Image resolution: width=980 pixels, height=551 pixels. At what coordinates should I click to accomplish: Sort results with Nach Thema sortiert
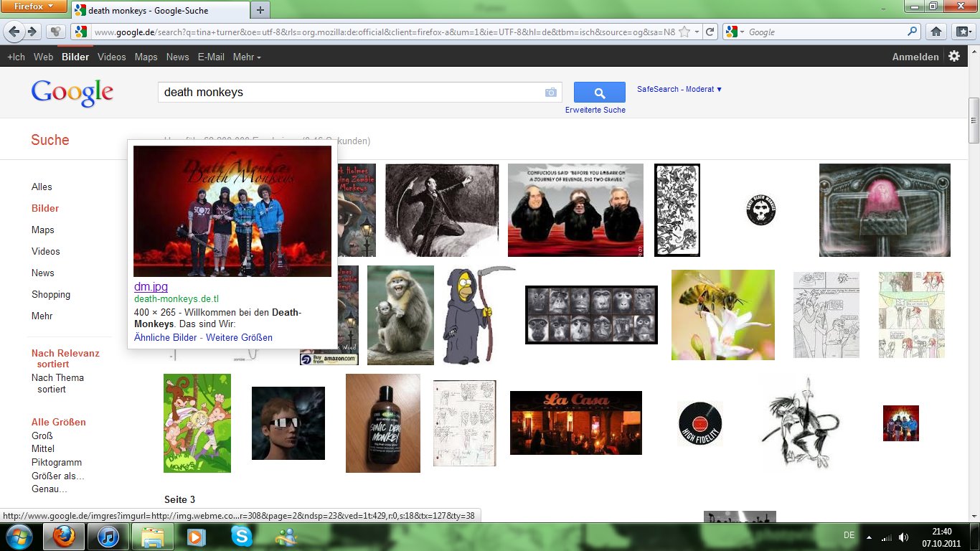(57, 383)
